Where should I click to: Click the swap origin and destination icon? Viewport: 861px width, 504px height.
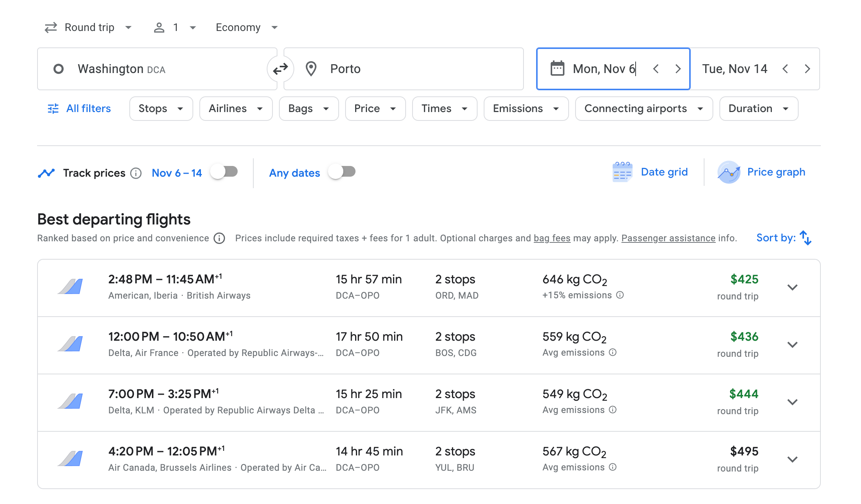click(x=280, y=69)
